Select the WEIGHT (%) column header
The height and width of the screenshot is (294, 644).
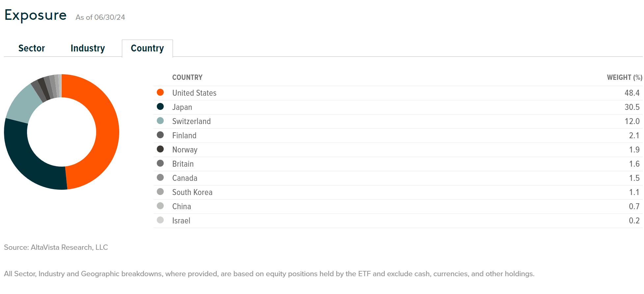[x=624, y=77]
